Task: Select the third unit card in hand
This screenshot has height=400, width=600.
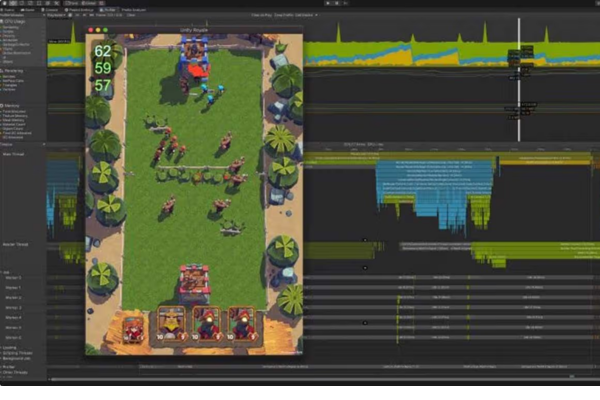Action: coord(207,325)
